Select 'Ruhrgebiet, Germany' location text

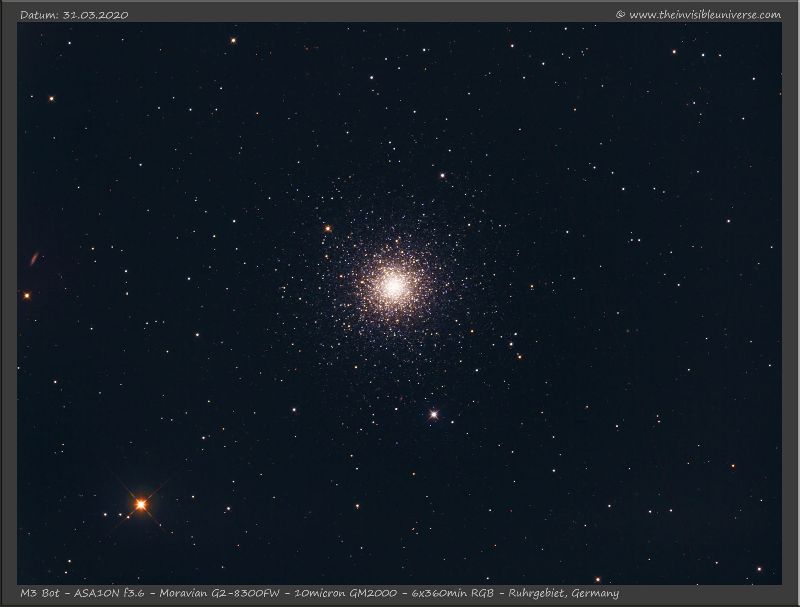565,594
